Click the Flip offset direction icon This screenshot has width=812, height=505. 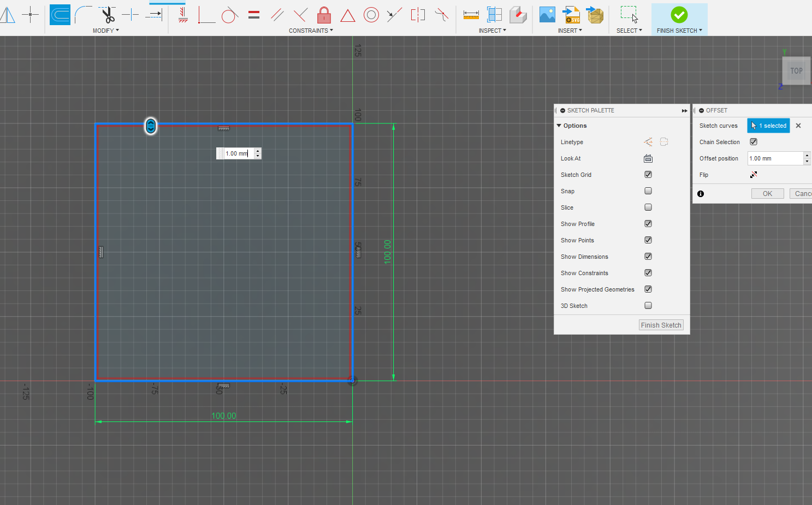point(754,175)
